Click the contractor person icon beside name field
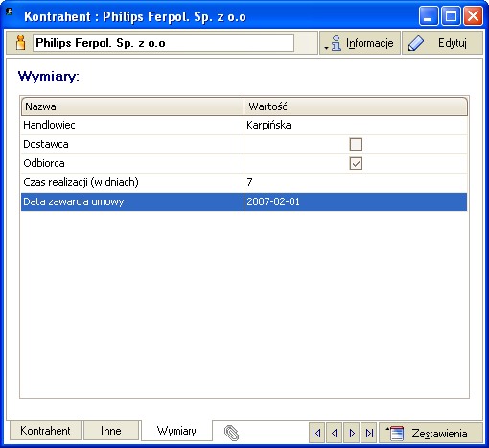489x448 pixels. [20, 43]
